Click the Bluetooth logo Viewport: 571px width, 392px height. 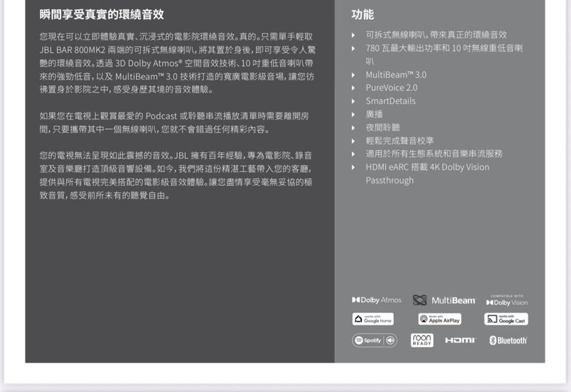coord(508,341)
